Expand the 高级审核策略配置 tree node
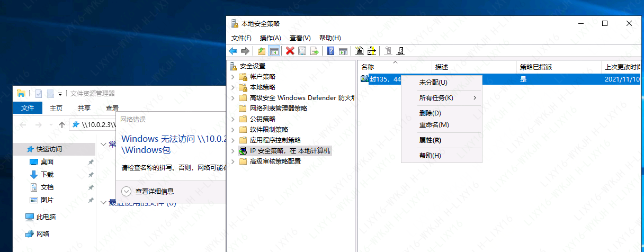 tap(232, 161)
